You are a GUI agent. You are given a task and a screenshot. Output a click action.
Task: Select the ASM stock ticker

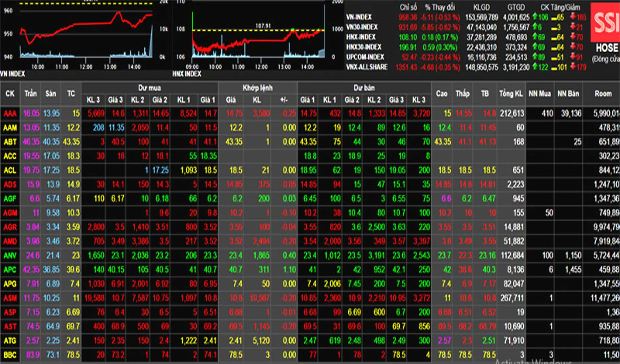[10, 298]
